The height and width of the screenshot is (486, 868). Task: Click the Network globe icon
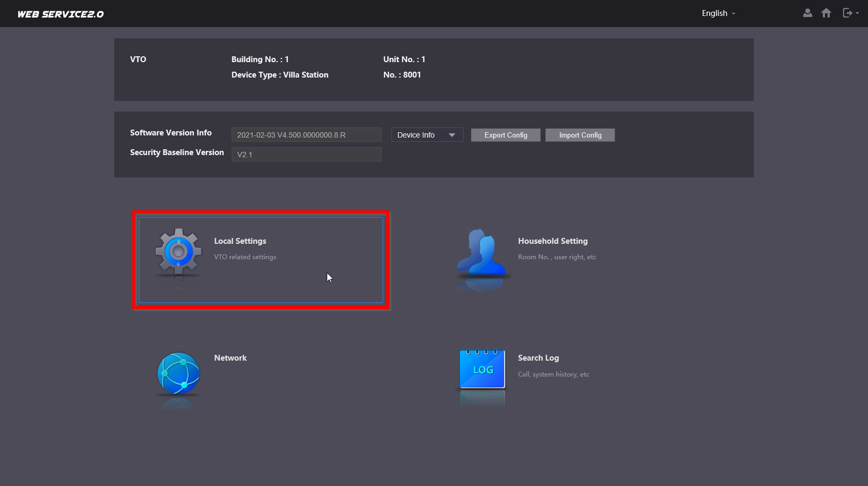coord(178,373)
